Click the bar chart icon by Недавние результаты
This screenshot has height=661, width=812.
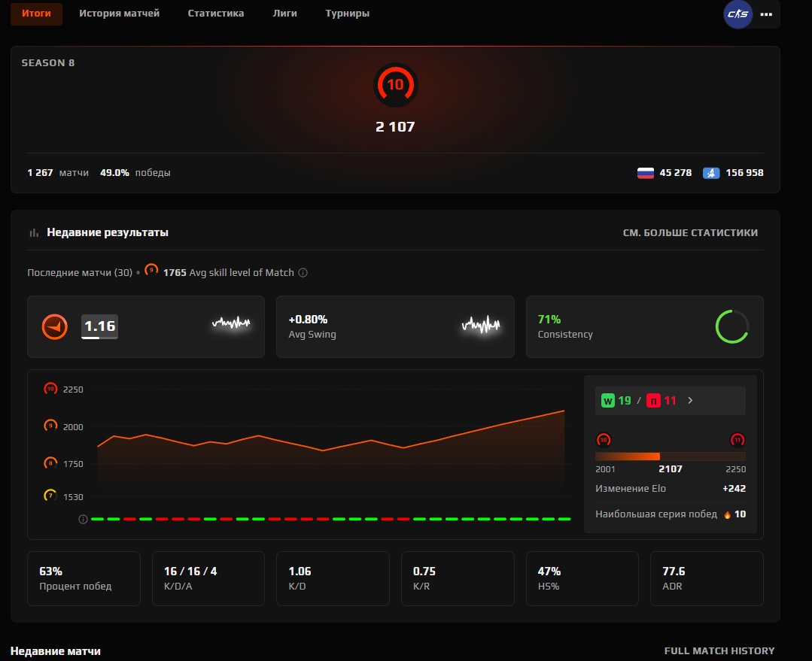click(34, 233)
